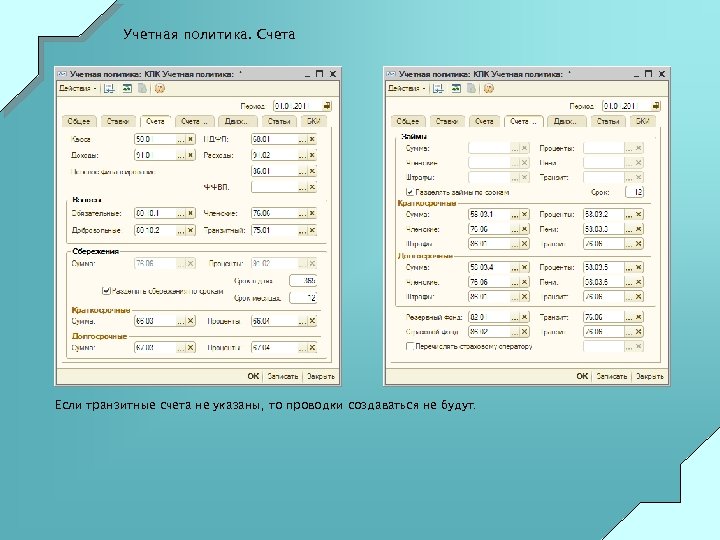This screenshot has width=720, height=540.
Task: Open account picker (...) for Страховой фонд
Action: (515, 332)
